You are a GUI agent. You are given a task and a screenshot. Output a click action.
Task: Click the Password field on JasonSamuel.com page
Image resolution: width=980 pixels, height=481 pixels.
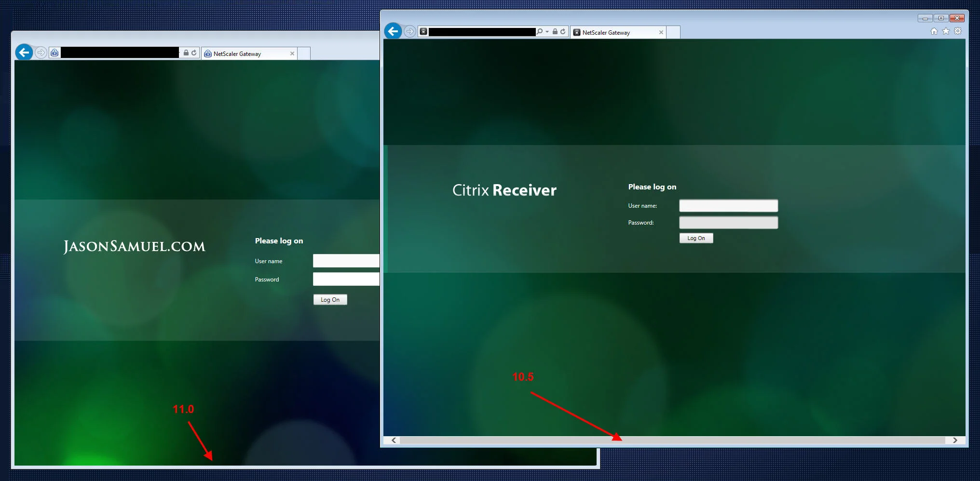[346, 279]
